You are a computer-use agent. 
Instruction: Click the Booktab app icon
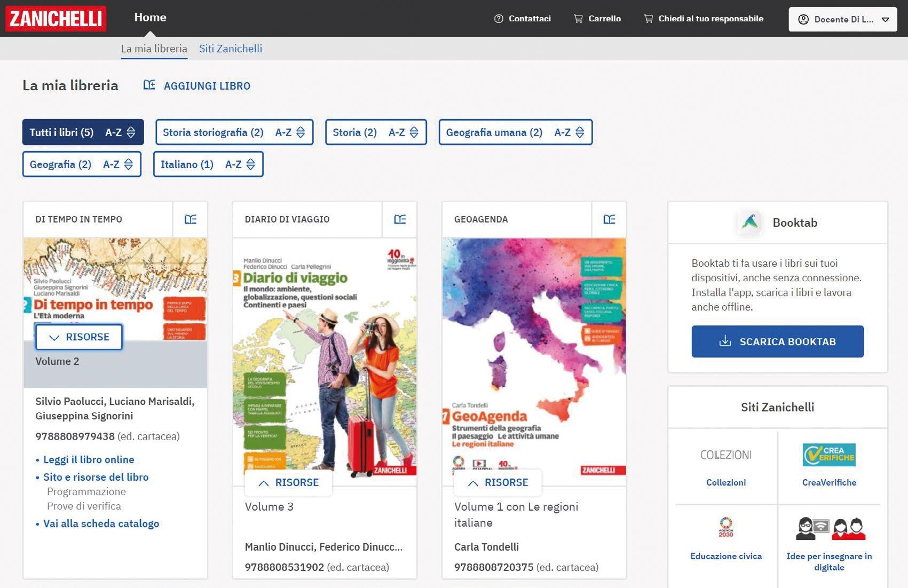tap(750, 222)
